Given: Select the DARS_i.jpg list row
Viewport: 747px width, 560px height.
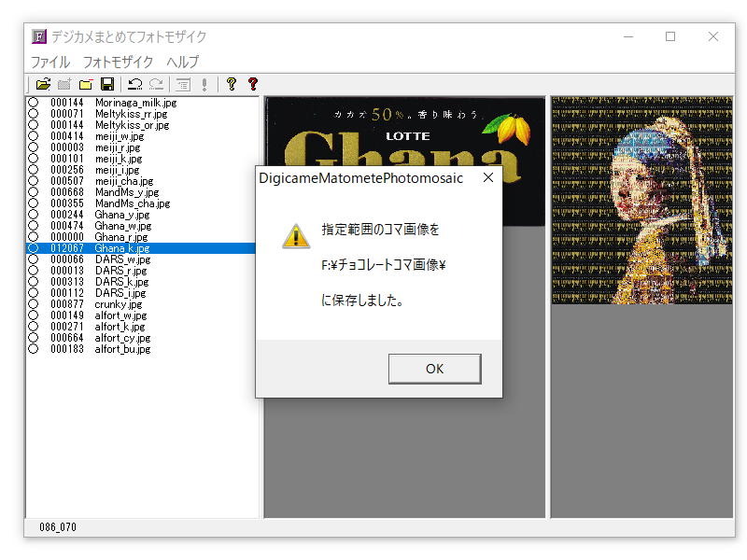Looking at the screenshot, I should coord(141,293).
